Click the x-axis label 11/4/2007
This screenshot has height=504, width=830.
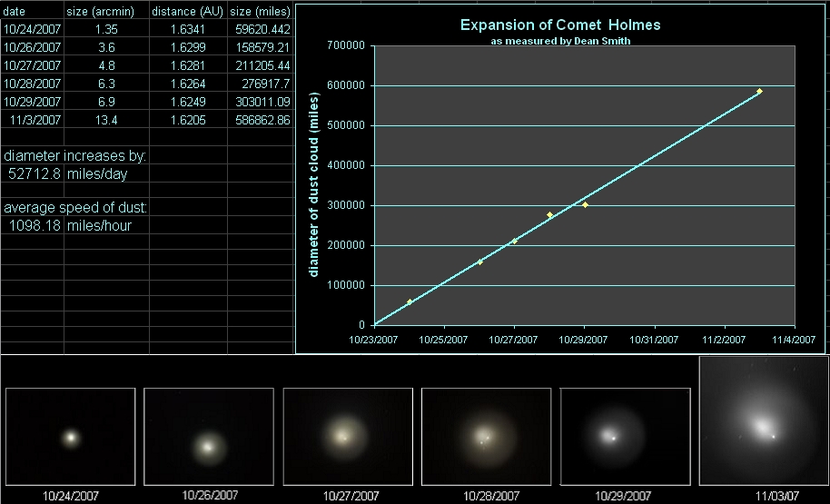point(794,340)
